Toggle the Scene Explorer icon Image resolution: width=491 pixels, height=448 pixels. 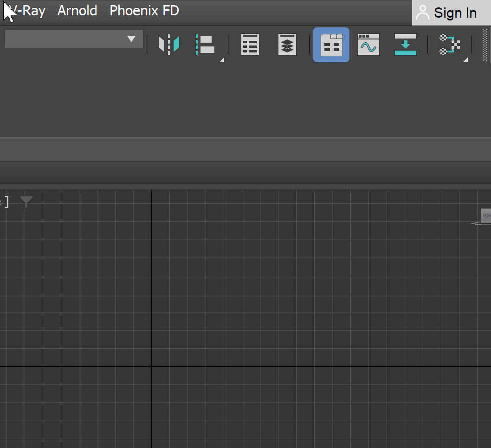[x=250, y=45]
